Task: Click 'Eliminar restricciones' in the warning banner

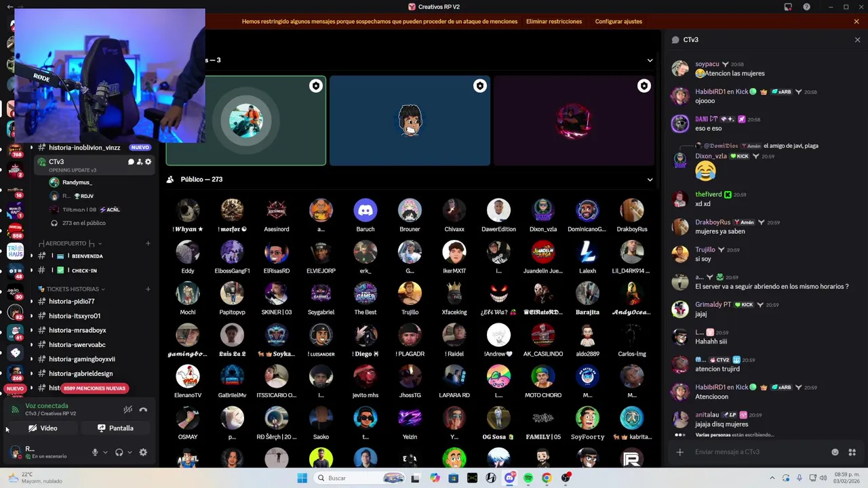Action: (x=554, y=22)
